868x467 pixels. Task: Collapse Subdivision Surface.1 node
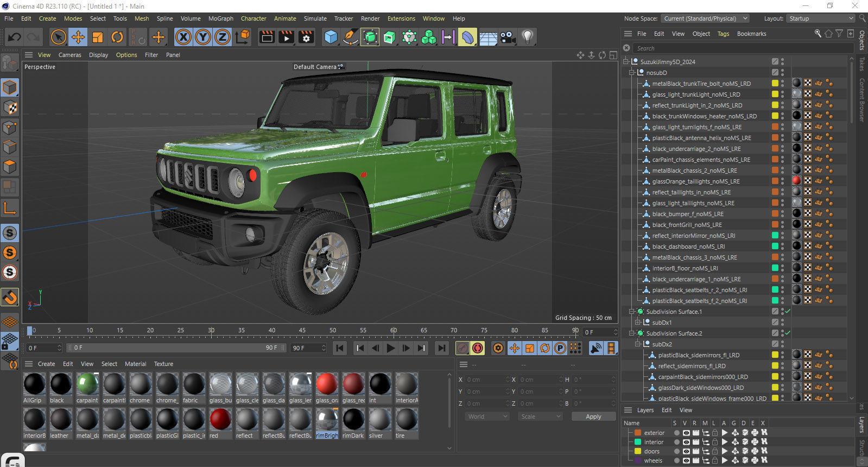pyautogui.click(x=631, y=312)
